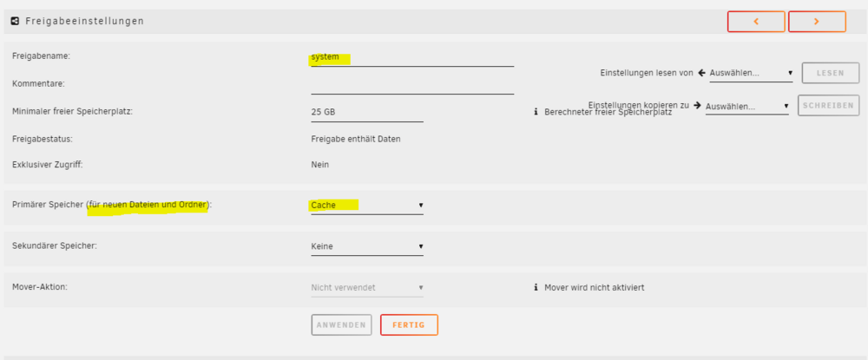Click the ANWENDEN button
868x360 pixels.
[x=341, y=325]
